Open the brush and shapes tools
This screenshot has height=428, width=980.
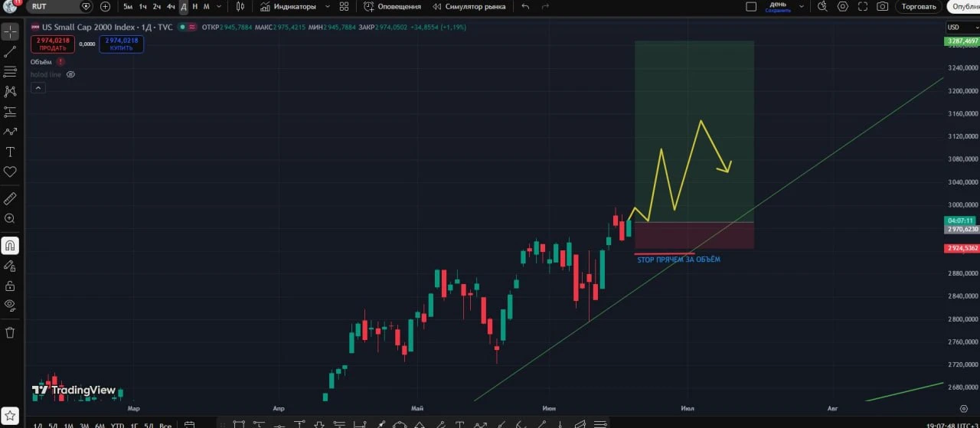10,132
